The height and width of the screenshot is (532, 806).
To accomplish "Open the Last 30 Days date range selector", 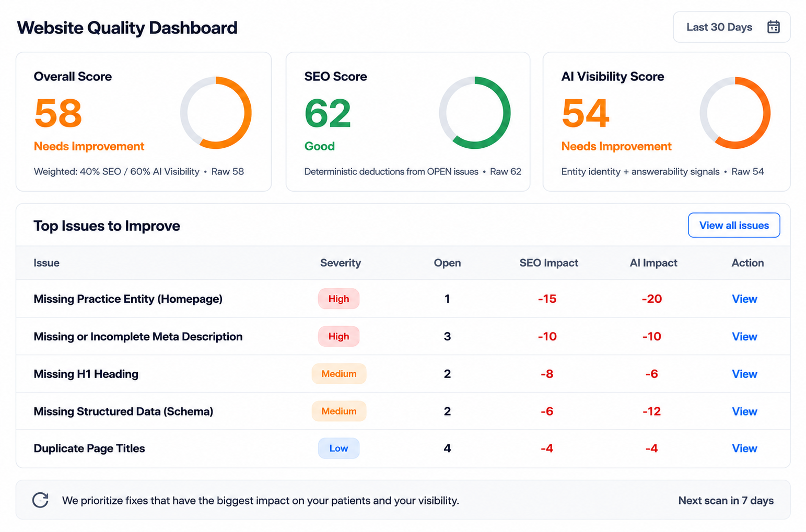I will click(x=731, y=27).
